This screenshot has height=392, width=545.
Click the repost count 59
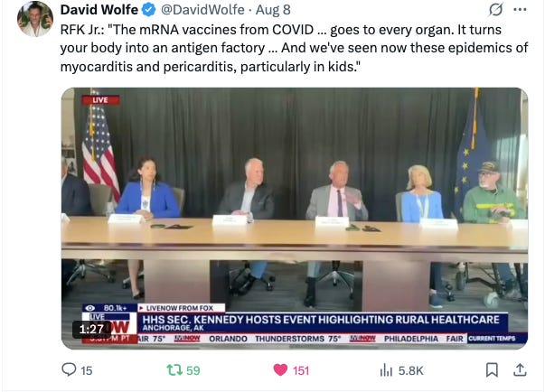[x=193, y=371]
